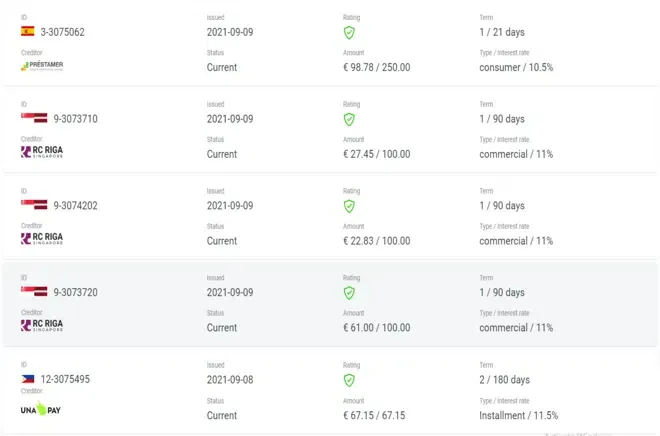Click the flag icon next to loan 9-3073710
The height and width of the screenshot is (436, 660).
click(34, 118)
